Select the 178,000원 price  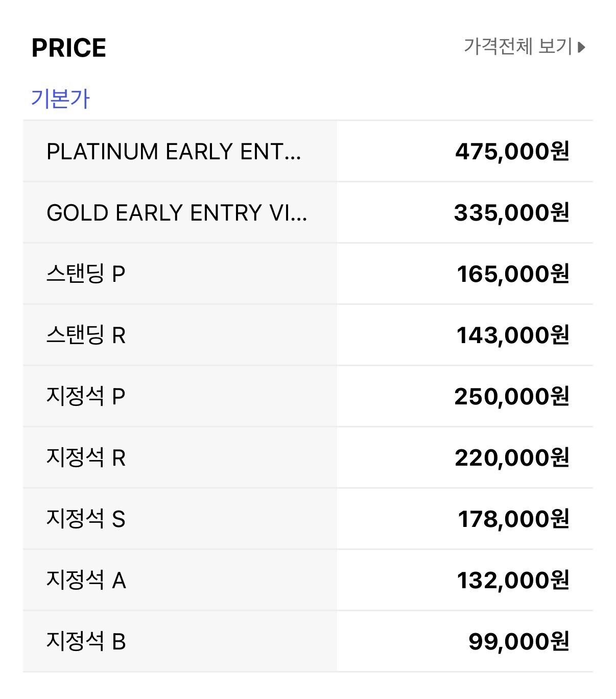tap(513, 519)
